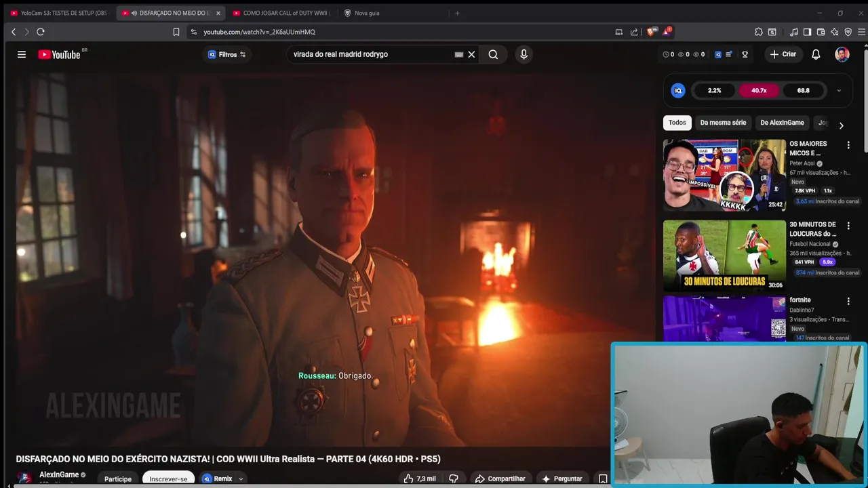Select Da mesma série chip

click(x=723, y=123)
